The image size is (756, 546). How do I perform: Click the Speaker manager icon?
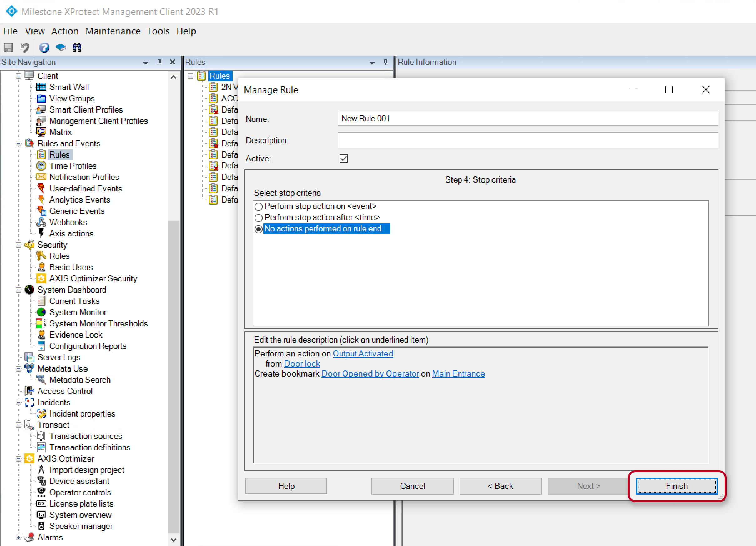[x=41, y=526]
